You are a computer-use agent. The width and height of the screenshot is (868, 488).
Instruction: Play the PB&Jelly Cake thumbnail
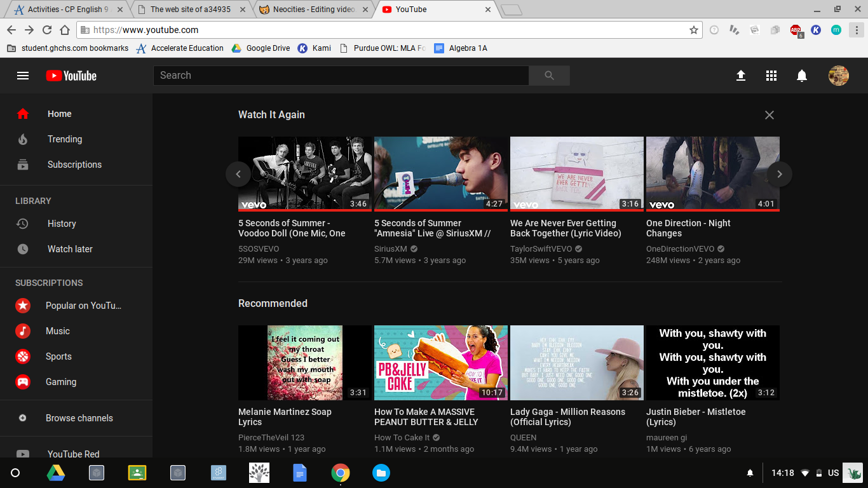click(x=441, y=363)
